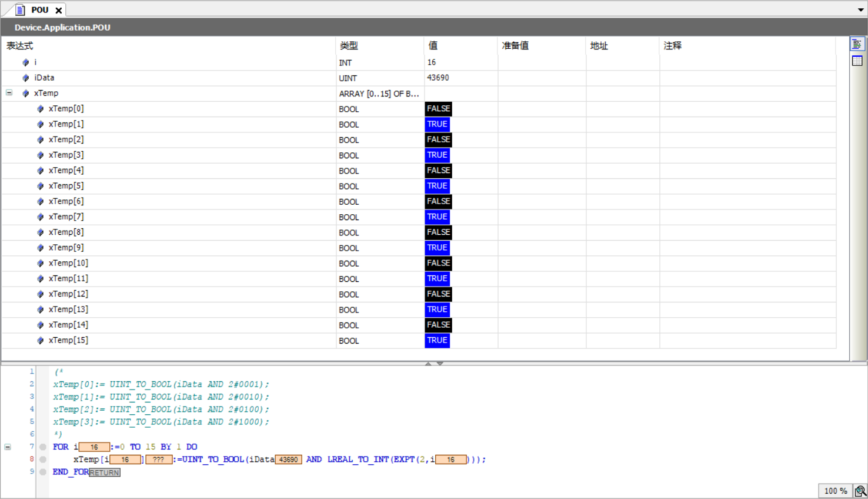Click the 地址 column header

click(623, 45)
